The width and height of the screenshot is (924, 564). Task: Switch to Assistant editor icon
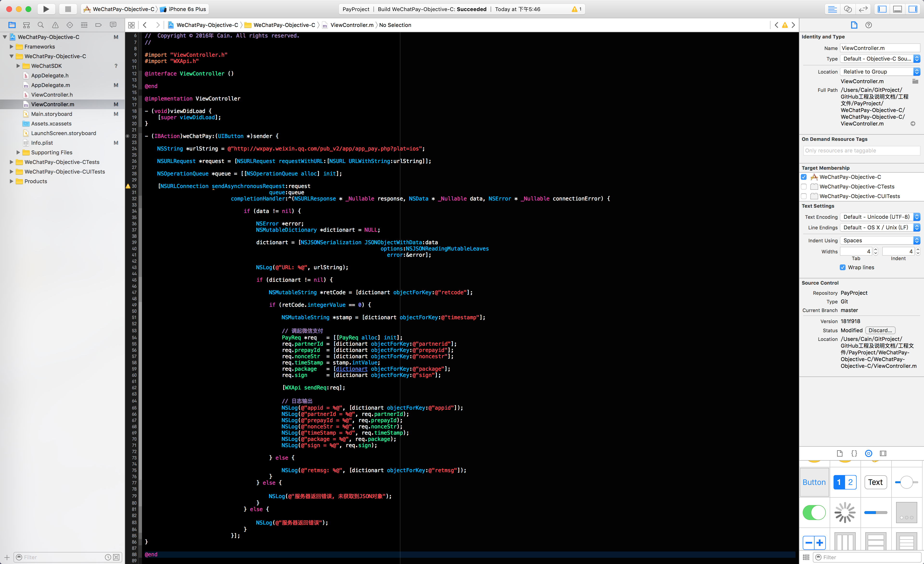(847, 9)
